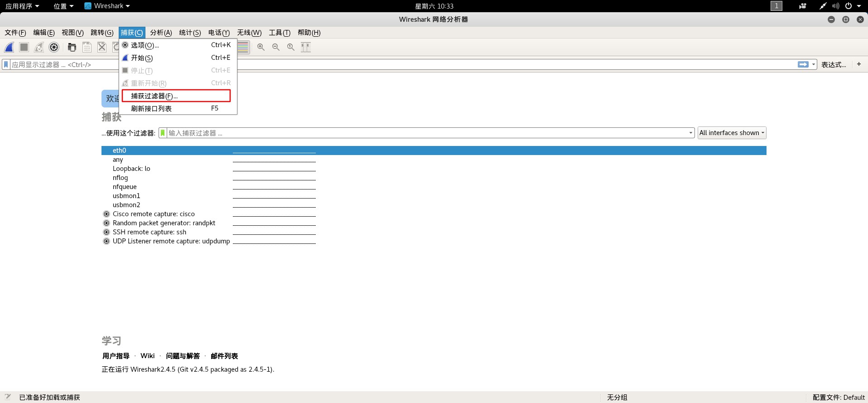Open 问题与解答 link
The width and height of the screenshot is (868, 403).
click(183, 356)
